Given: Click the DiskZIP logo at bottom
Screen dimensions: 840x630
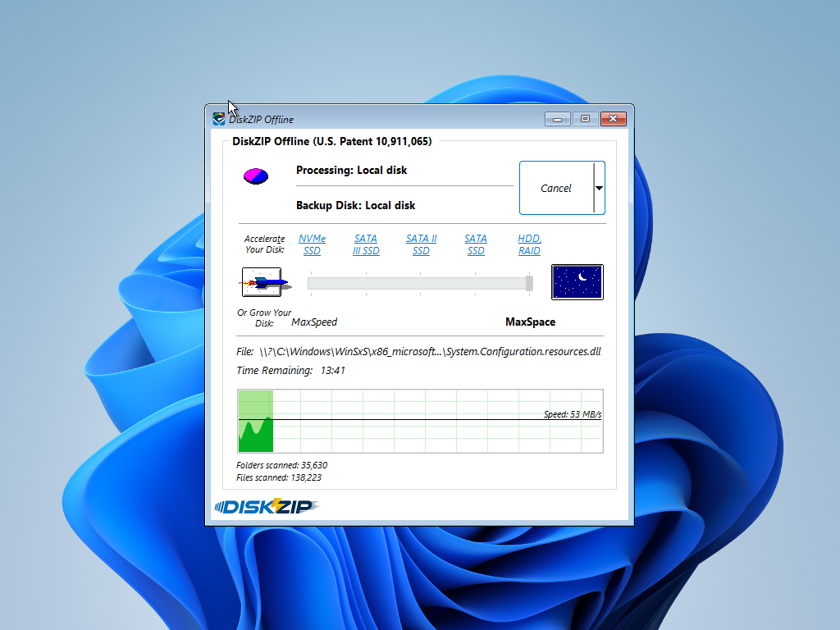Looking at the screenshot, I should (267, 506).
